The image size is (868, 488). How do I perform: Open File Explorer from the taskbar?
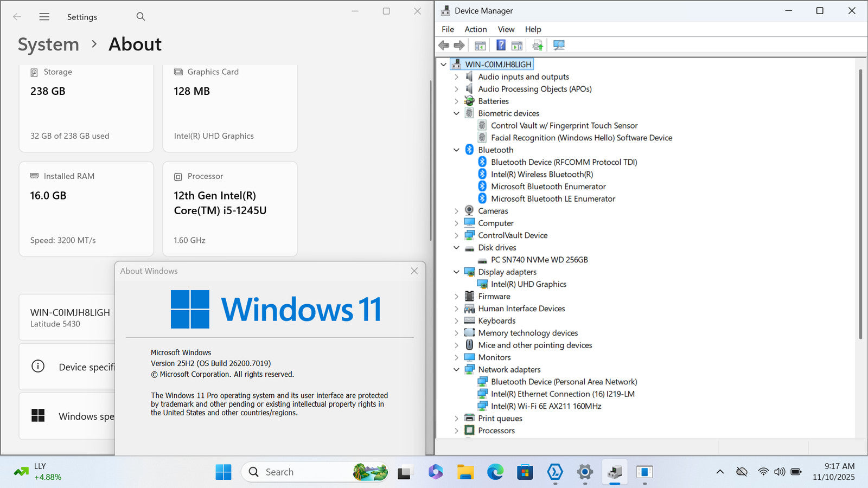pos(465,472)
